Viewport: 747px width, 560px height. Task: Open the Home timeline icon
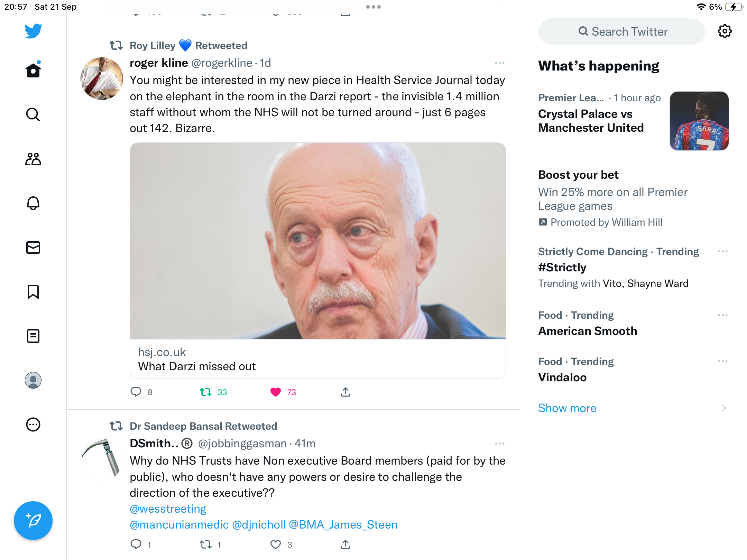pos(33,70)
